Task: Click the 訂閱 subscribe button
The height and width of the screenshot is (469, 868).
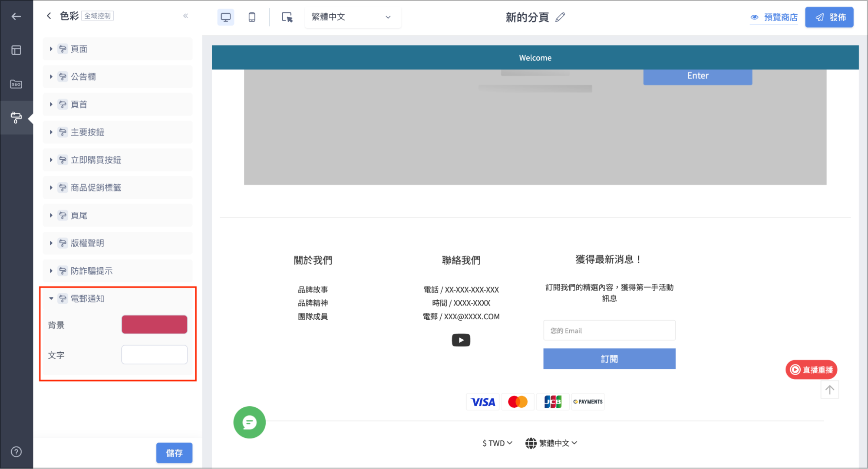Action: click(609, 359)
